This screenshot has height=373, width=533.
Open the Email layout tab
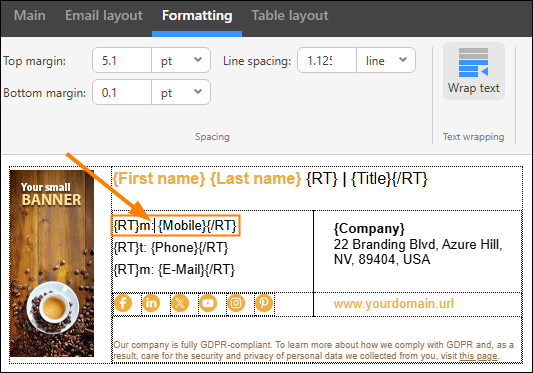point(104,16)
